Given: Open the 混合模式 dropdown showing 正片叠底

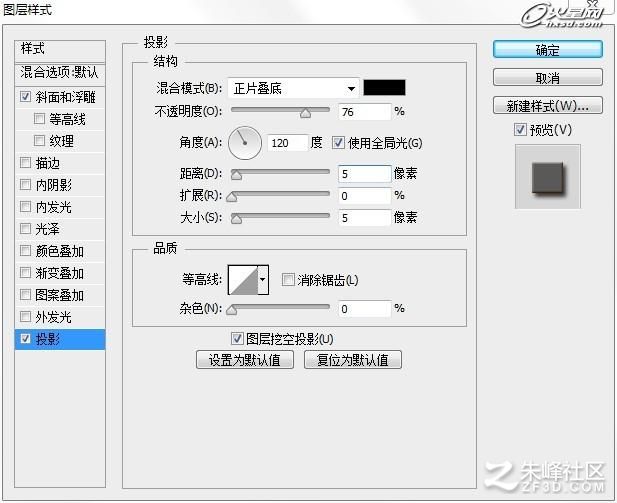Looking at the screenshot, I should tap(293, 88).
